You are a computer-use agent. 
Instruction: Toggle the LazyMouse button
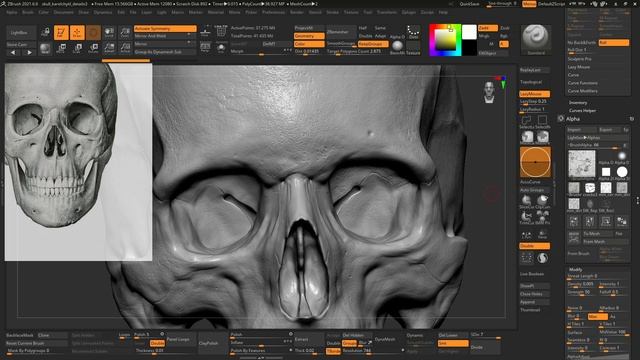tap(534, 94)
